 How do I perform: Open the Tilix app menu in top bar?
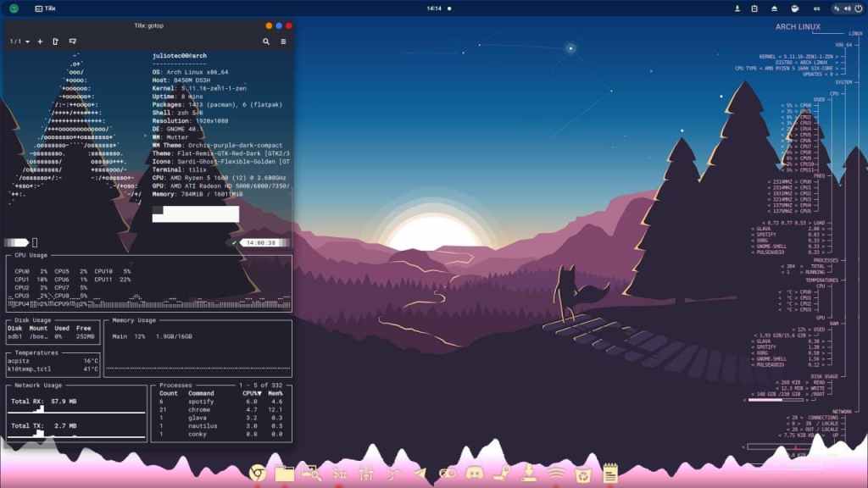point(45,8)
